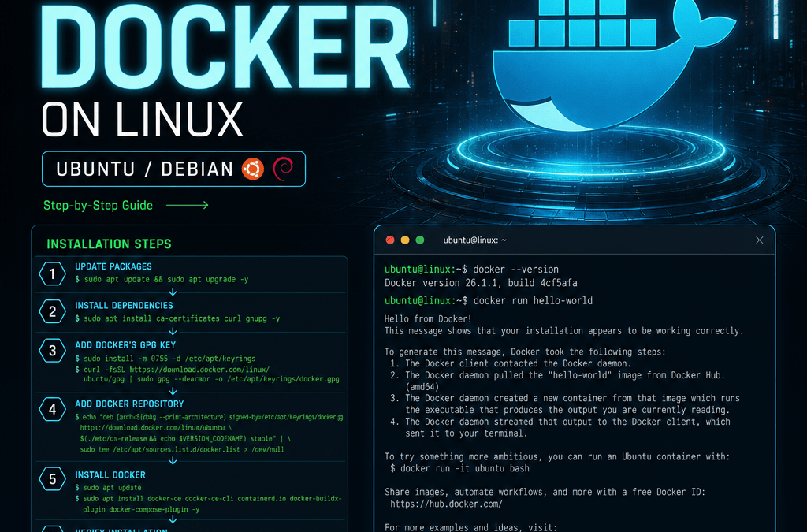This screenshot has width=807, height=532.
Task: Click the free Docker ID line
Action: [545, 493]
